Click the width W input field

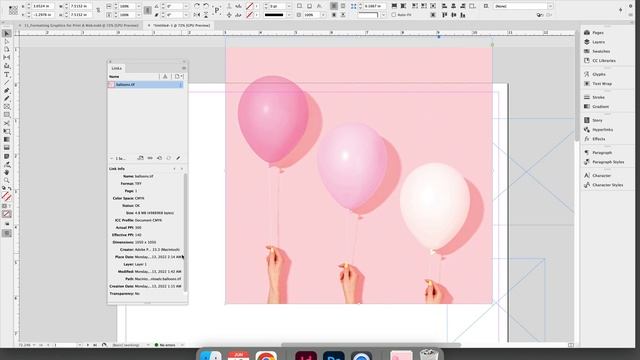81,6
